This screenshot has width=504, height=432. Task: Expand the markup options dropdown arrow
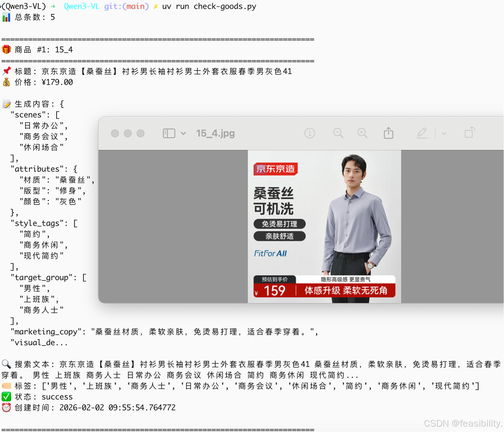444,133
